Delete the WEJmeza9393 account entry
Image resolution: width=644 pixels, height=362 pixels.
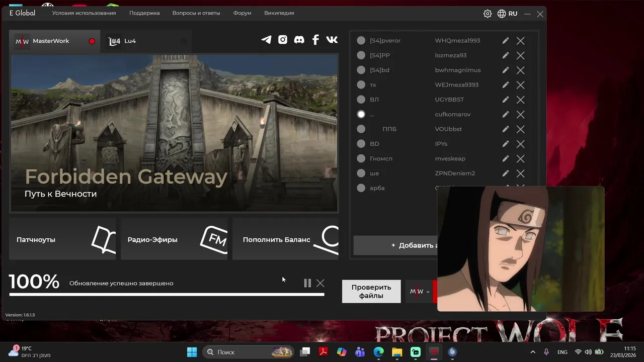point(521,85)
